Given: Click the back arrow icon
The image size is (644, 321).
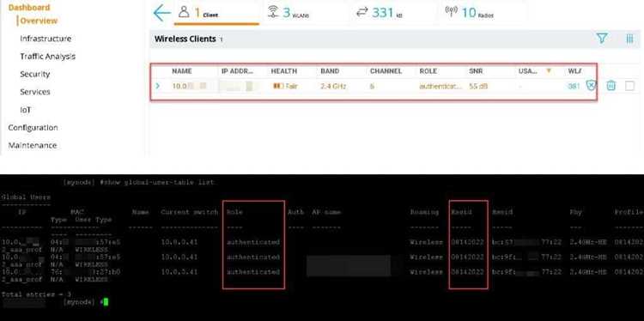Looking at the screenshot, I should pyautogui.click(x=161, y=13).
